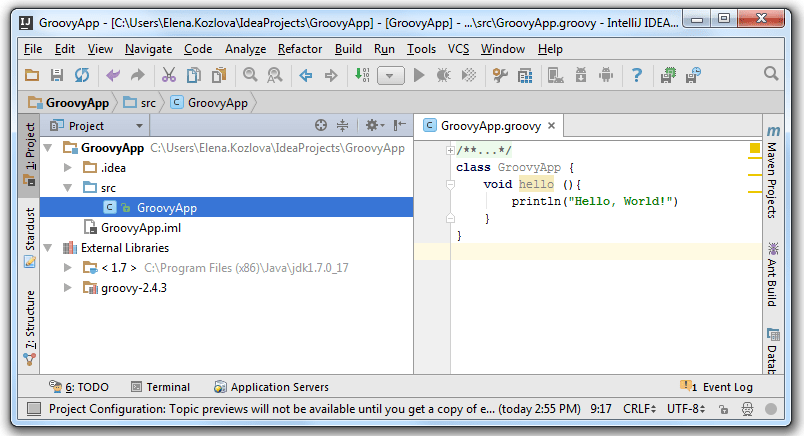Change CRLF line separator in status bar
Screen dimensions: 804x436
tap(639, 409)
